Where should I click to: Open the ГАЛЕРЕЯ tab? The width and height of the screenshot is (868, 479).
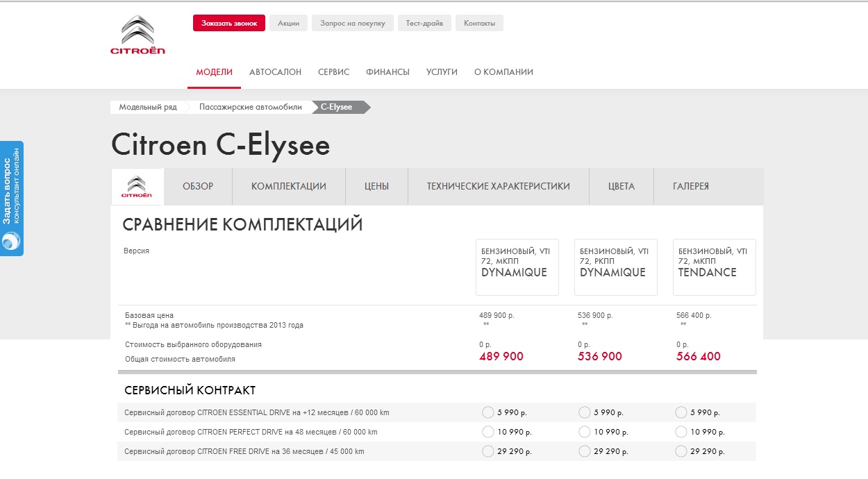690,187
